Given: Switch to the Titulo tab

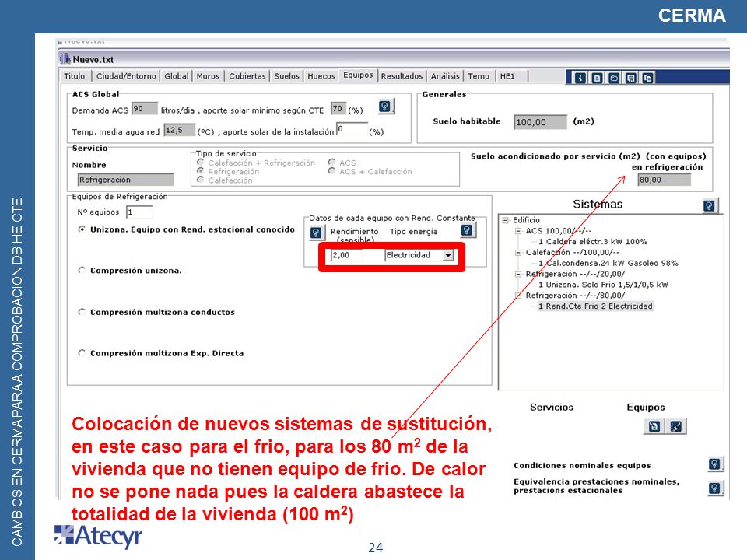Looking at the screenshot, I should [75, 76].
